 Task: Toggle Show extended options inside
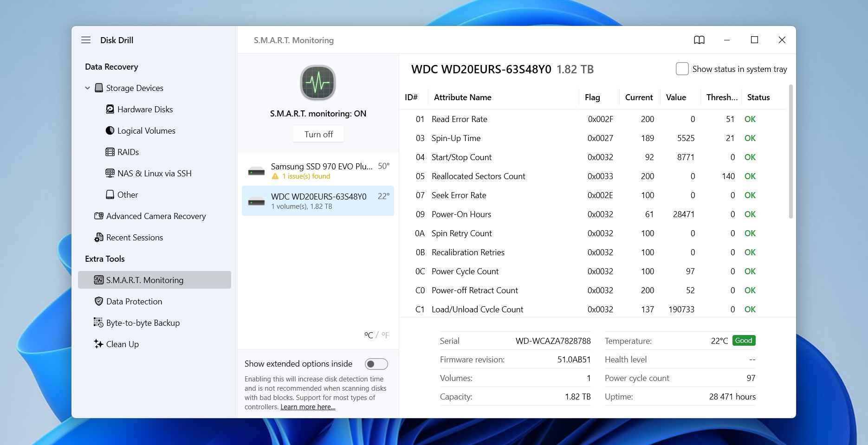tap(376, 364)
